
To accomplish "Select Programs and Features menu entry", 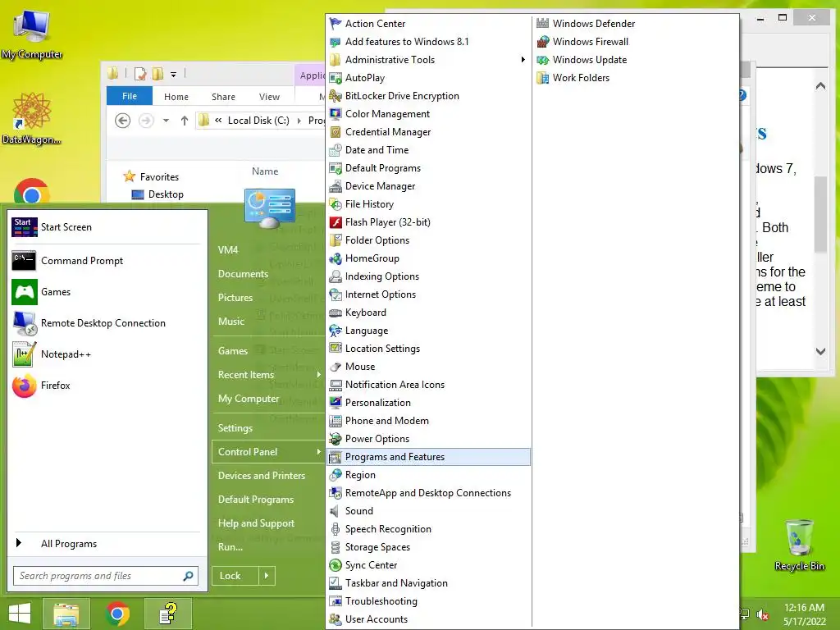I will 428,457.
